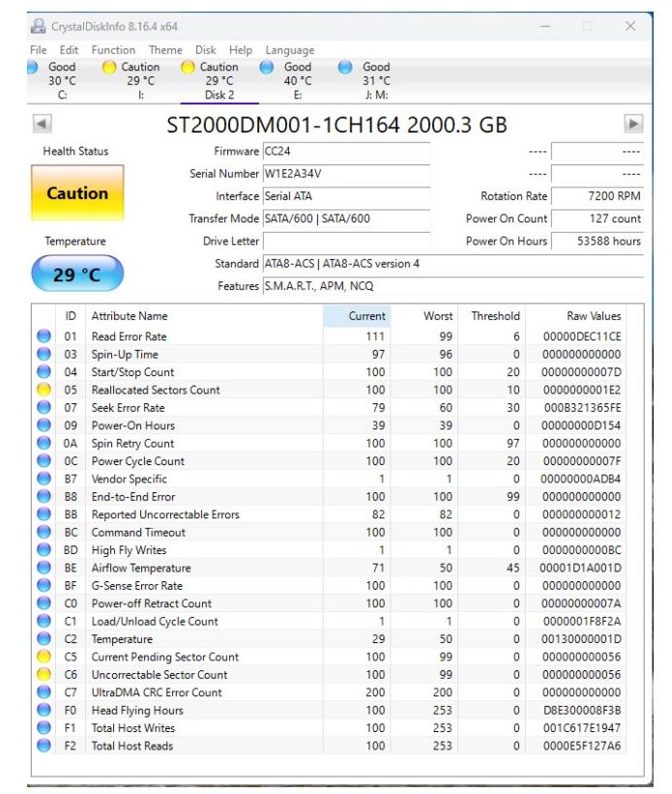Viewport: 672px width, 794px height.
Task: Open the Language menu
Action: click(289, 50)
